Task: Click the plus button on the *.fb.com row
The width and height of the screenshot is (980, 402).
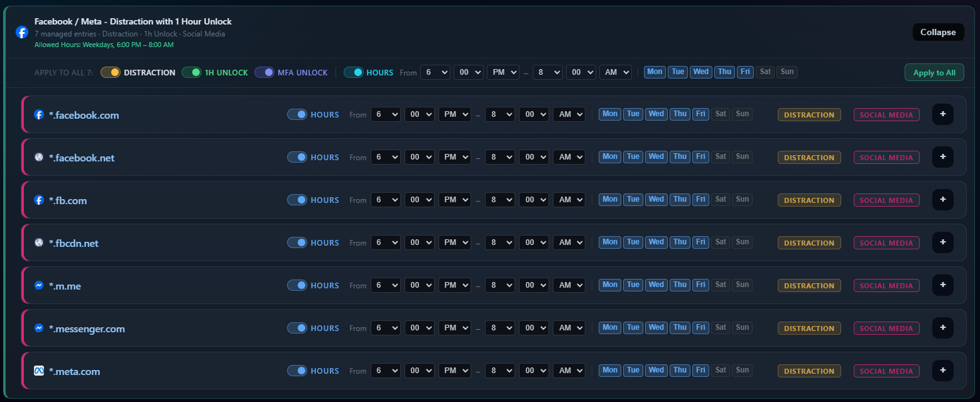Action: [943, 200]
